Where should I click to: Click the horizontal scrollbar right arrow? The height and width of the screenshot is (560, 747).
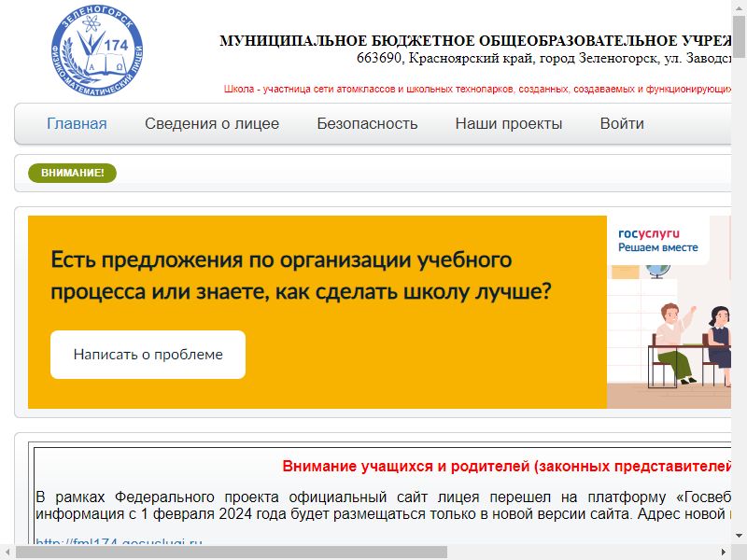724,553
